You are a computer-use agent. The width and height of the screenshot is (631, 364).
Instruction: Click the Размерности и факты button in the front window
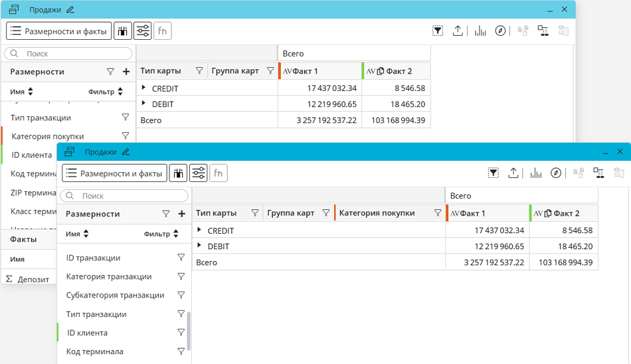tap(115, 173)
